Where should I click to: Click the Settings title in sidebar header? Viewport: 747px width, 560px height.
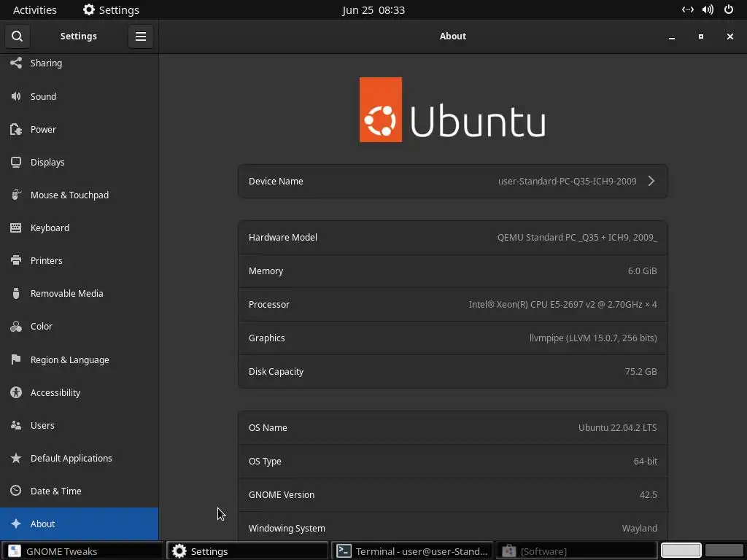(79, 36)
